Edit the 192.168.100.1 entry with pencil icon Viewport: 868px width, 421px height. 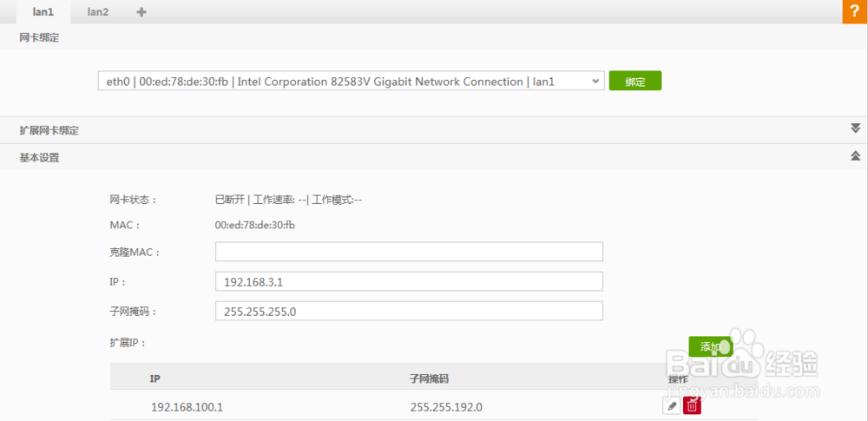click(x=671, y=405)
